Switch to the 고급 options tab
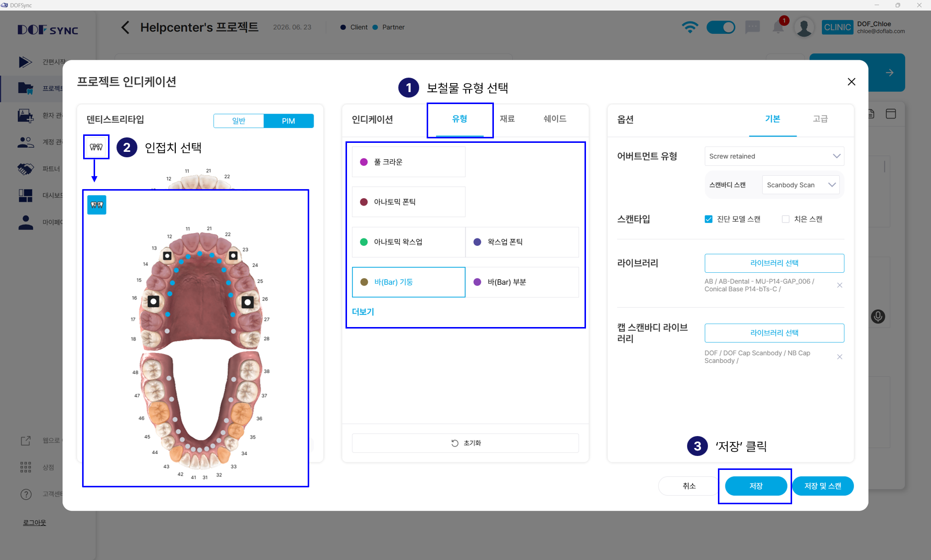This screenshot has height=560, width=931. tap(820, 119)
